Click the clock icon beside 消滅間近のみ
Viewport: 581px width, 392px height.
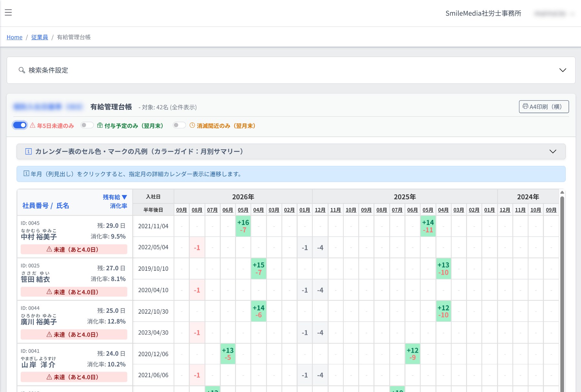pos(192,125)
